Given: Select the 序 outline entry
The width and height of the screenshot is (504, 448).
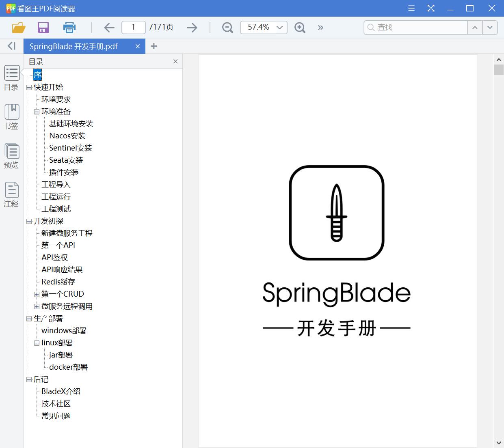Looking at the screenshot, I should (37, 75).
